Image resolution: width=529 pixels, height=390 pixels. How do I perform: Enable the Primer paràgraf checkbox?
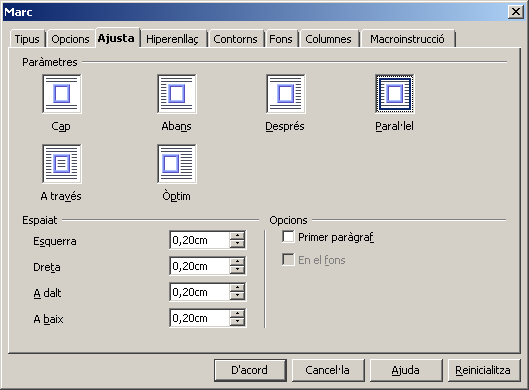point(288,237)
